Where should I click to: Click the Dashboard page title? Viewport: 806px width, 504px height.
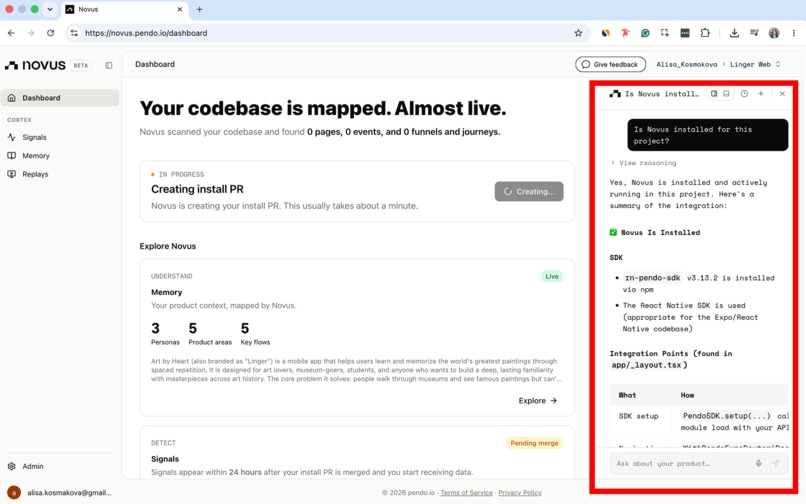pos(155,64)
